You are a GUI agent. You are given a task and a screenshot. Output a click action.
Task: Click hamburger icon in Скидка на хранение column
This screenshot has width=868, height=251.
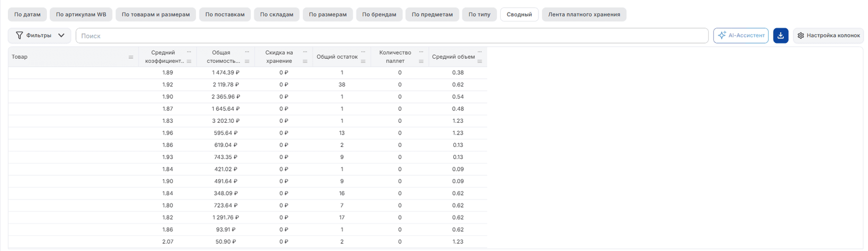point(305,62)
